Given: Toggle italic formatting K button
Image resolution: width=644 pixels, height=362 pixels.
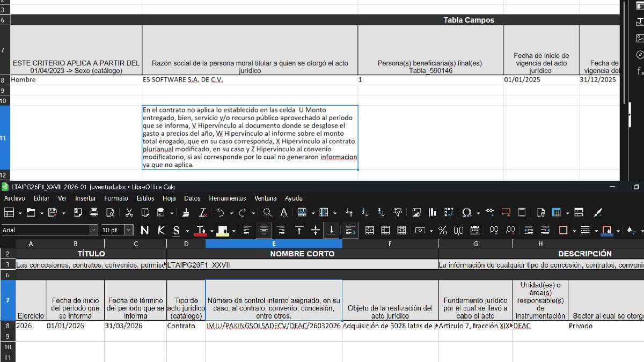Looking at the screenshot, I should click(x=161, y=231).
